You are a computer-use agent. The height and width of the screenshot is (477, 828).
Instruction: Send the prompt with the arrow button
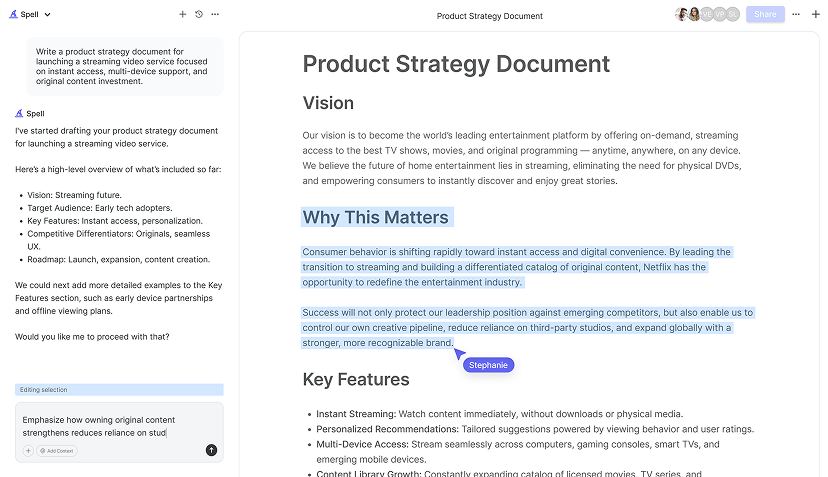point(211,450)
